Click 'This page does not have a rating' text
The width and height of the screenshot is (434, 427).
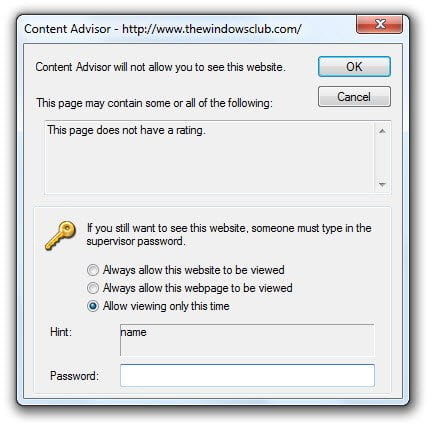(x=126, y=130)
